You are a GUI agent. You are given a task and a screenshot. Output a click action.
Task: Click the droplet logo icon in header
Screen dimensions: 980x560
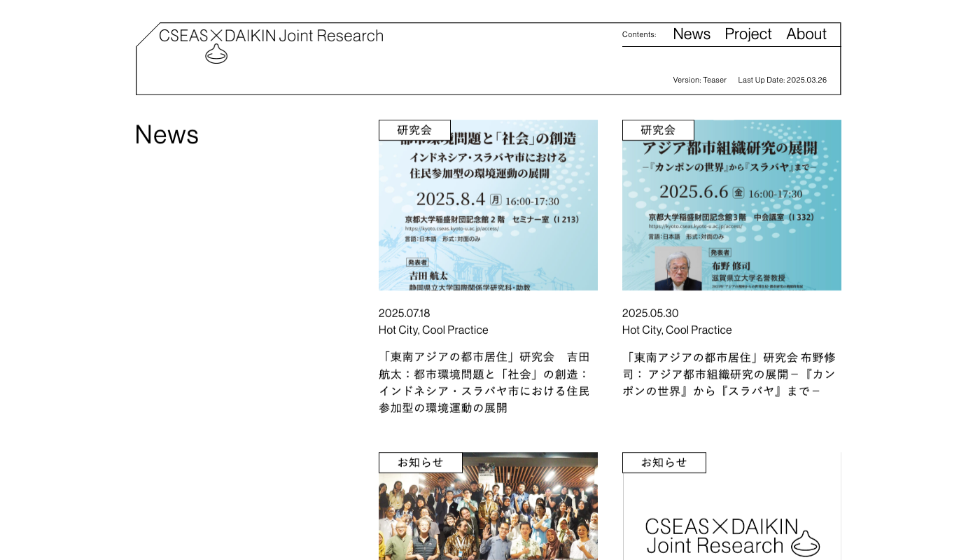[x=216, y=54]
